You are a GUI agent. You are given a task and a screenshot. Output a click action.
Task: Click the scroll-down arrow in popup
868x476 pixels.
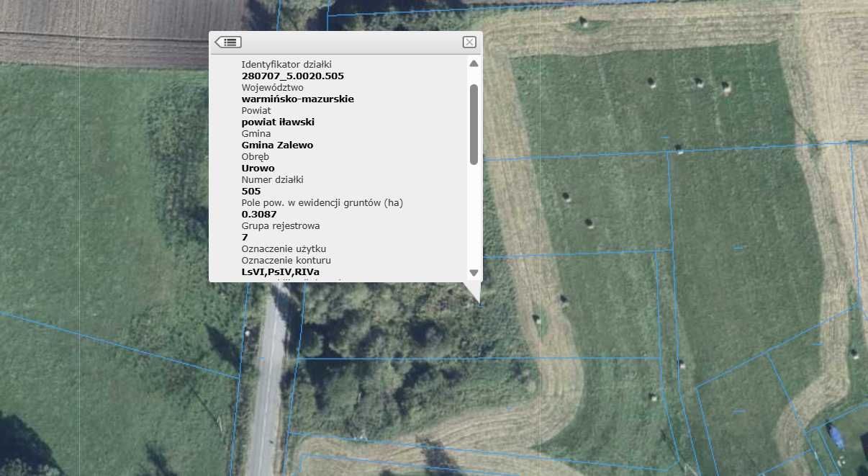coord(474,273)
